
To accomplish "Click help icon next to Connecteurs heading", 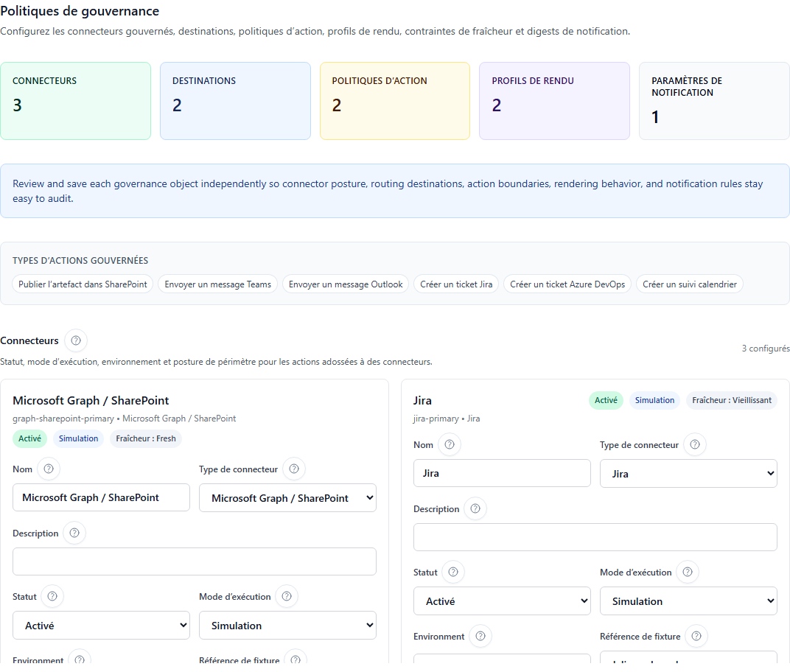I will click(x=76, y=341).
